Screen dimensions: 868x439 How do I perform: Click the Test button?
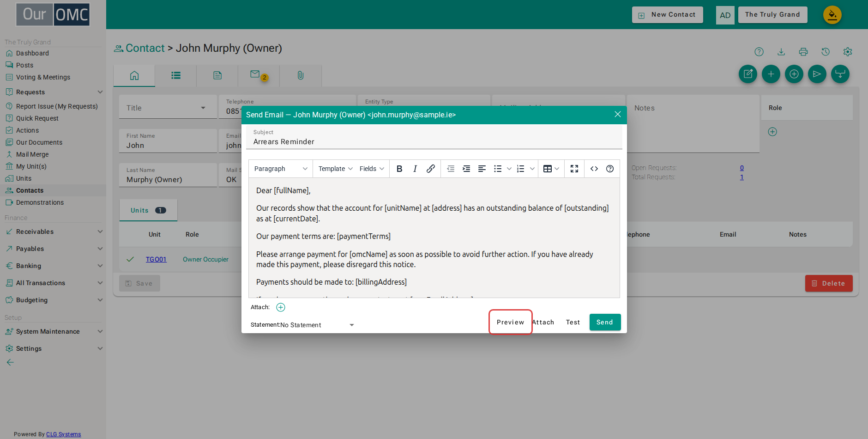[573, 322]
